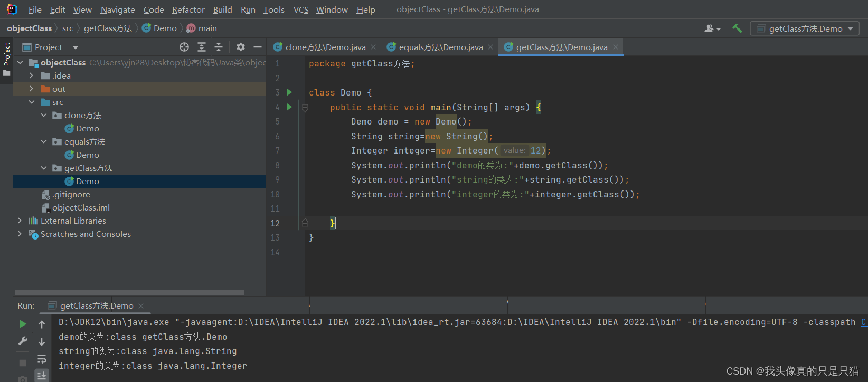Close the getClass方法.Demo run tab
Screen dimensions: 868x382
141,306
